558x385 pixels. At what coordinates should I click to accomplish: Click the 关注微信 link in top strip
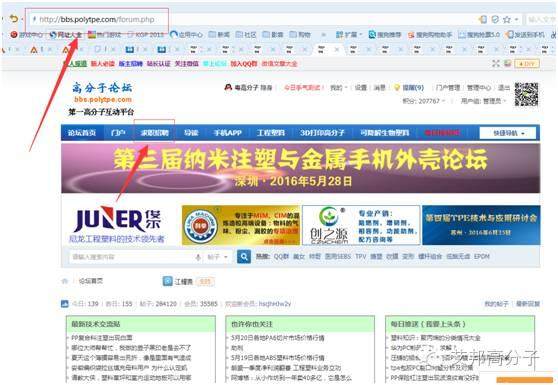(x=186, y=64)
